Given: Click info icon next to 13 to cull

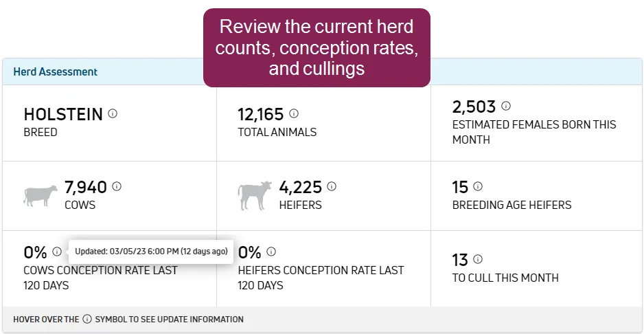Looking at the screenshot, I should 478,259.
